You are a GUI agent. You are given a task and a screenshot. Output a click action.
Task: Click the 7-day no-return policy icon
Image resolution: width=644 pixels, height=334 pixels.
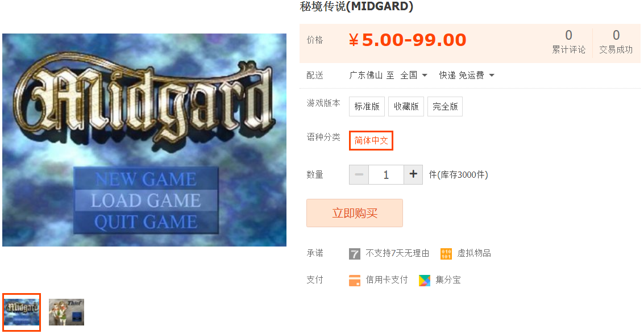355,253
